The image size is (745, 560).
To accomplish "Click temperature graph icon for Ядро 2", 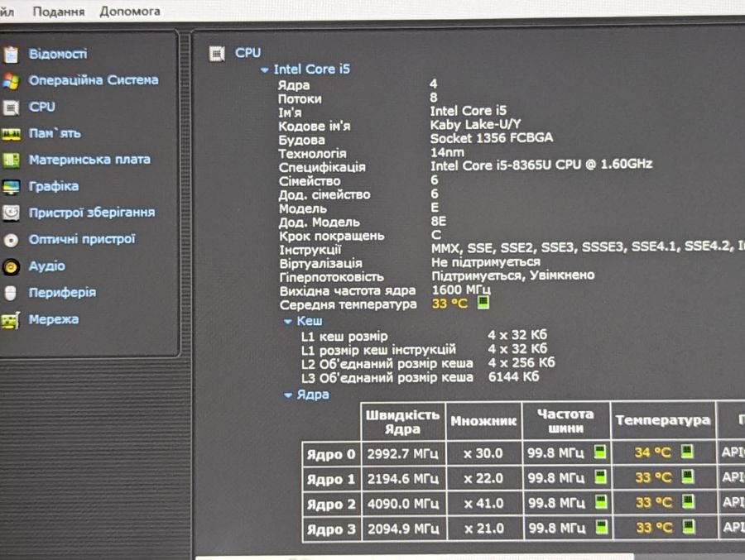I will (688, 501).
